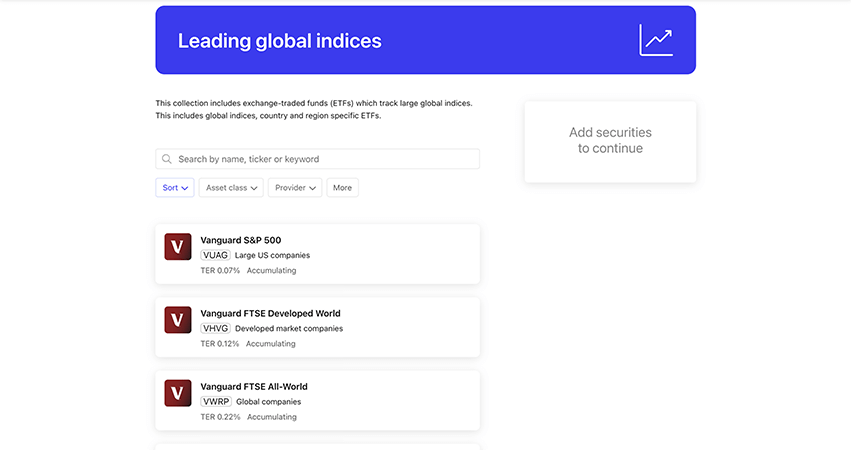Image resolution: width=851 pixels, height=450 pixels.
Task: Click TER 0.07% on the S&P 500 card
Action: (x=220, y=270)
